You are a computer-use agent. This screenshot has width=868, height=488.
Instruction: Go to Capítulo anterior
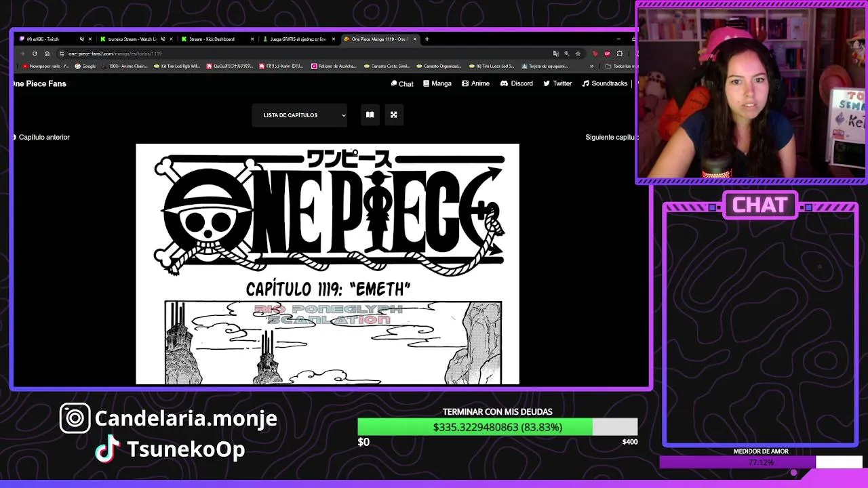point(41,137)
